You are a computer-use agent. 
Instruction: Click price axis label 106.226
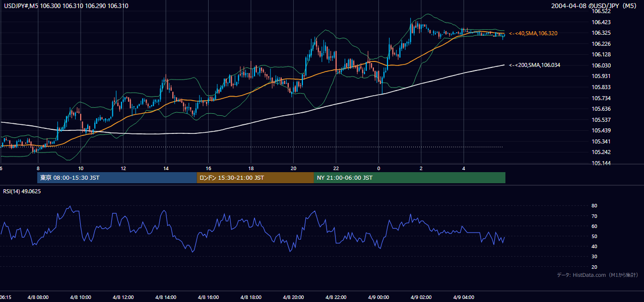601,44
